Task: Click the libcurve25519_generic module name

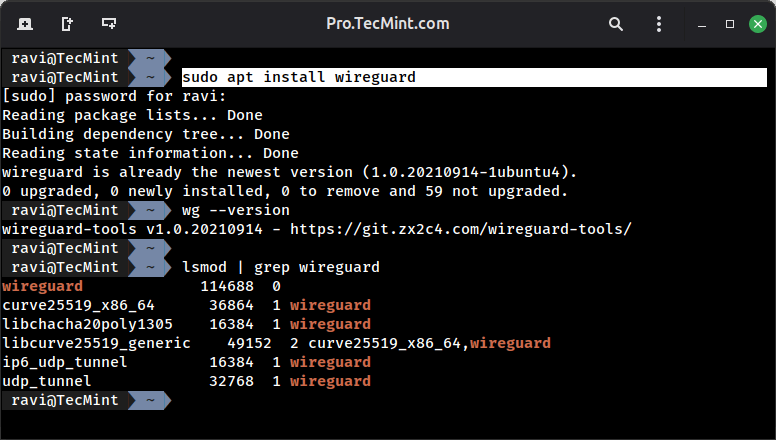Action: 96,343
